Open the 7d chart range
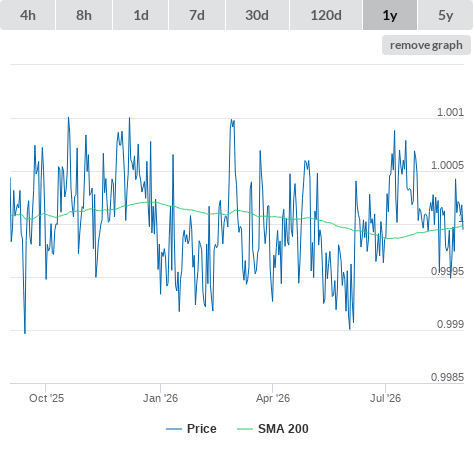Screen dimensions: 474x455 pos(197,15)
